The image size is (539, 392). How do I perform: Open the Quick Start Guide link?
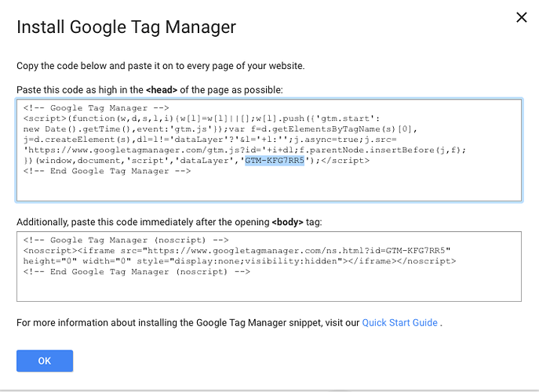point(399,323)
